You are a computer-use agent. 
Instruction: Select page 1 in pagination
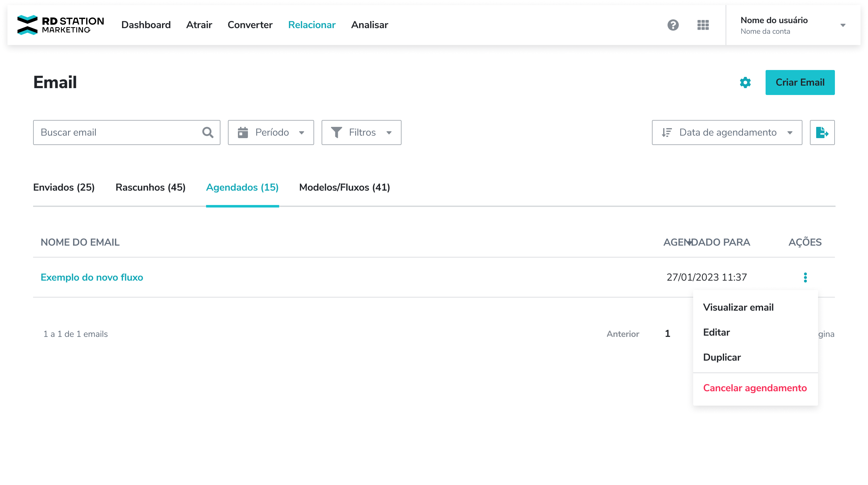click(x=667, y=334)
